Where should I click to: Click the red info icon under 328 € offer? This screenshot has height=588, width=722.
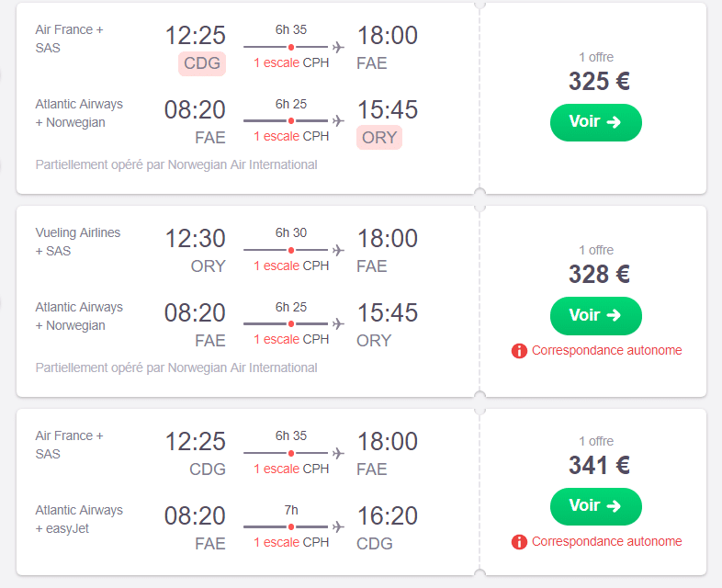[x=519, y=351]
